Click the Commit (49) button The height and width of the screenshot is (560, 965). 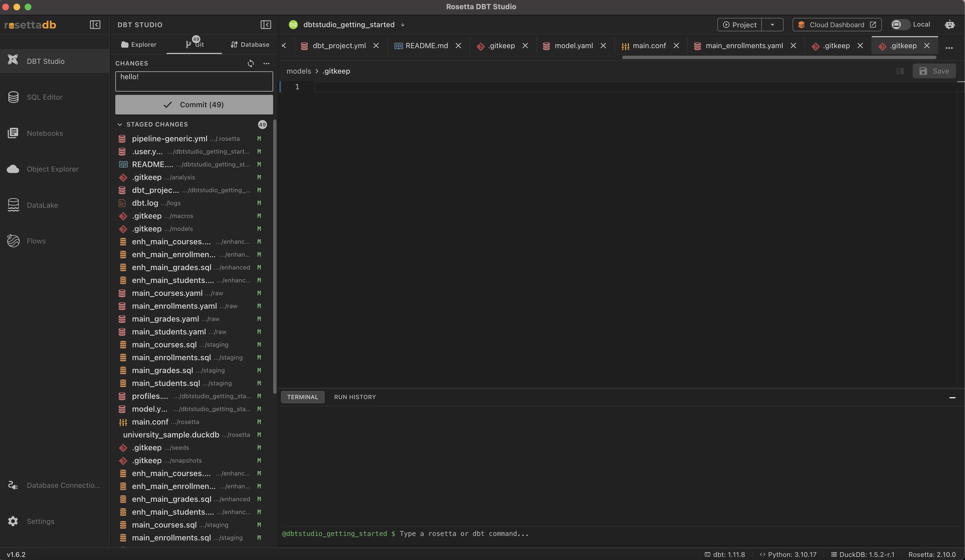(x=194, y=105)
